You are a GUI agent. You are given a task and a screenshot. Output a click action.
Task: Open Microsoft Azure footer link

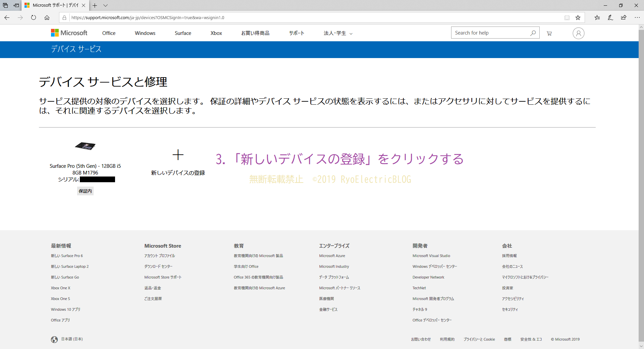(332, 256)
